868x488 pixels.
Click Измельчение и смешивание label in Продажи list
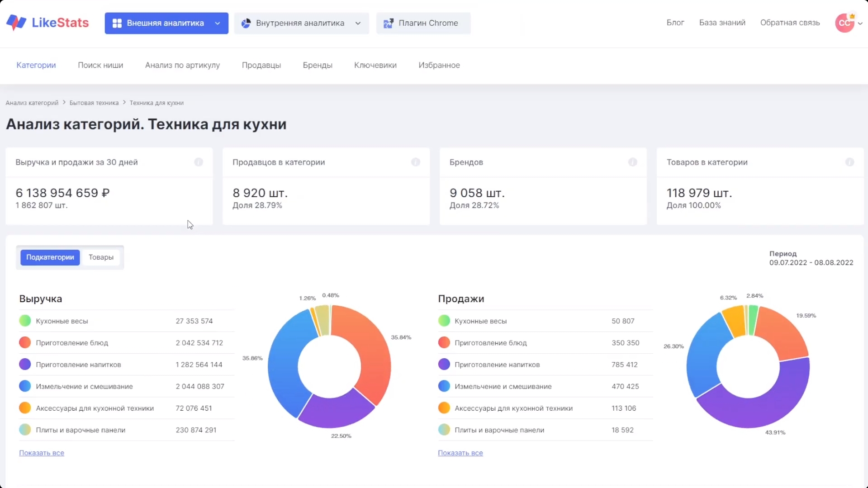503,386
